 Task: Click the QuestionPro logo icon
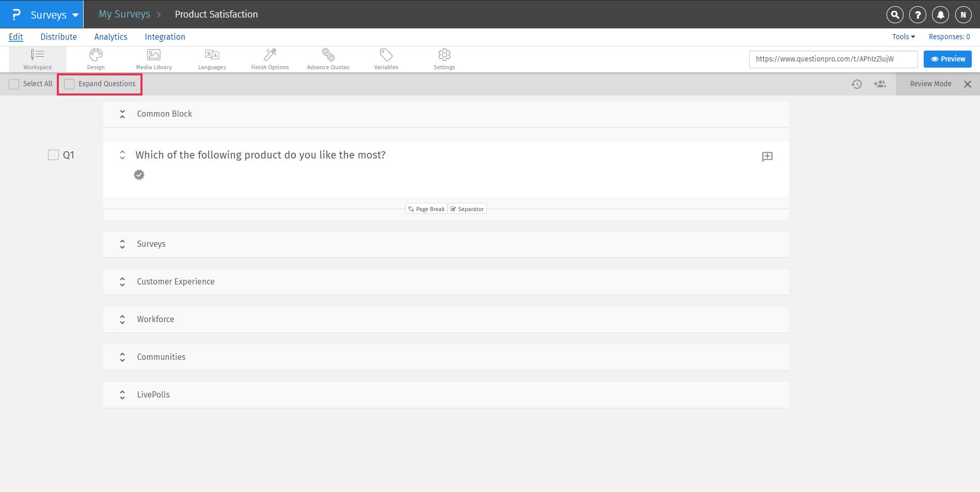[x=16, y=14]
